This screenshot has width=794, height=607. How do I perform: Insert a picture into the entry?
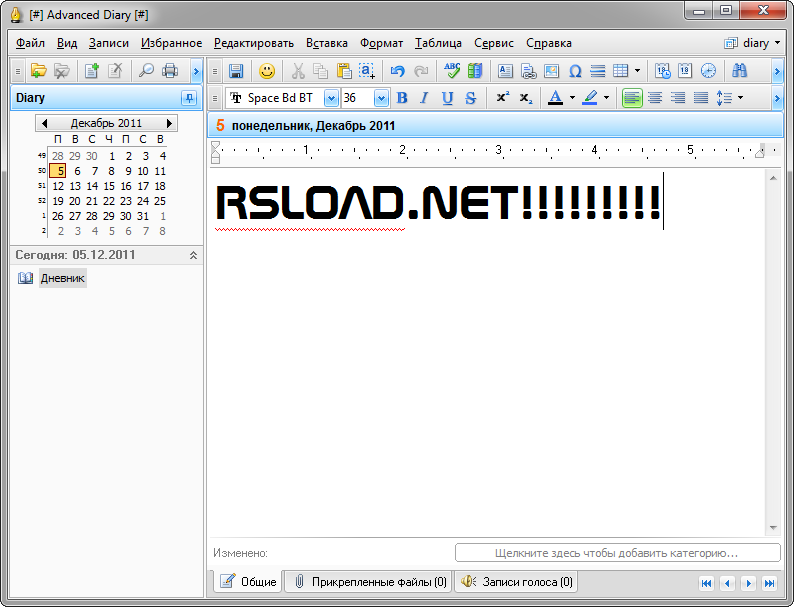551,71
